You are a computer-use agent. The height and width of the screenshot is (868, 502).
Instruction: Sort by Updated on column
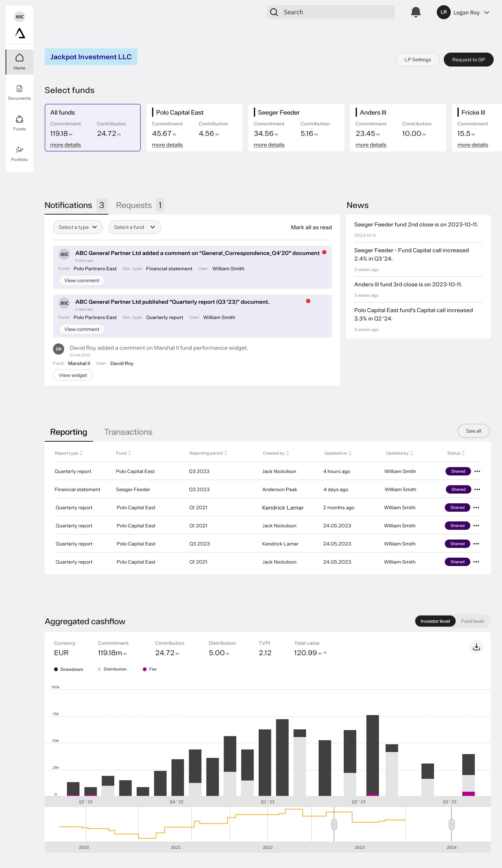[338, 453]
